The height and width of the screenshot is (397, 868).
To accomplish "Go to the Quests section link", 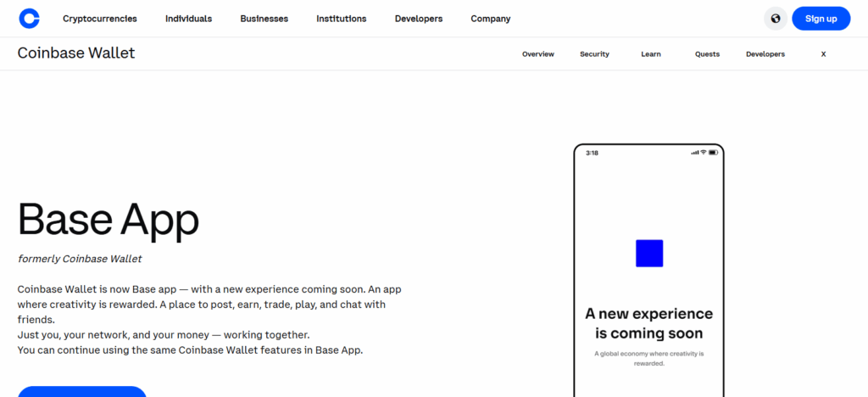I will coord(708,53).
